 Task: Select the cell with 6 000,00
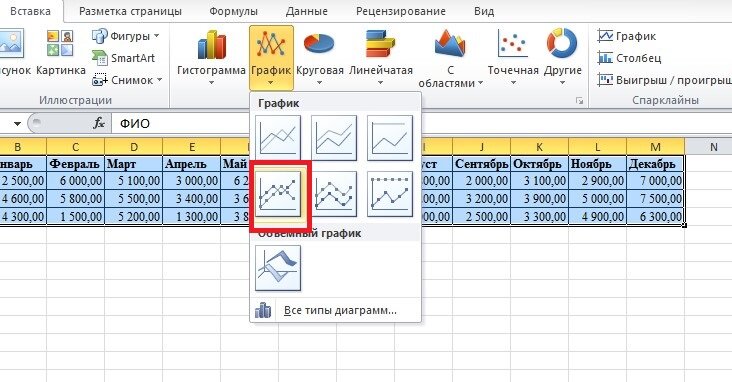click(76, 181)
